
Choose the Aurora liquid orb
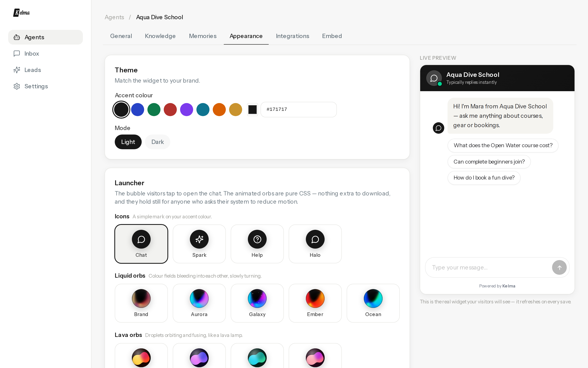click(199, 303)
